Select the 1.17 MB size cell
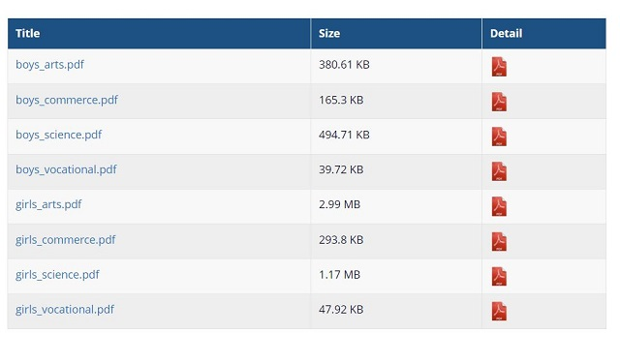The image size is (620, 364). click(x=396, y=276)
